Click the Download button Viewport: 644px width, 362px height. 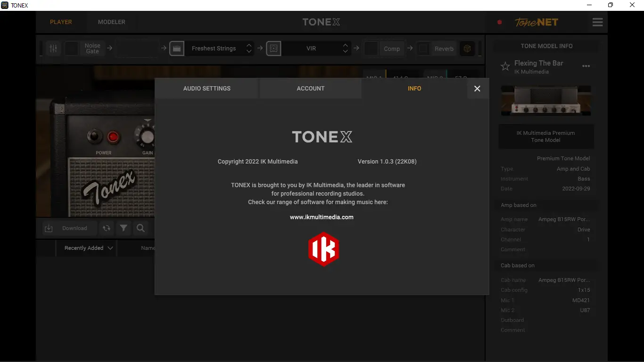click(70, 228)
